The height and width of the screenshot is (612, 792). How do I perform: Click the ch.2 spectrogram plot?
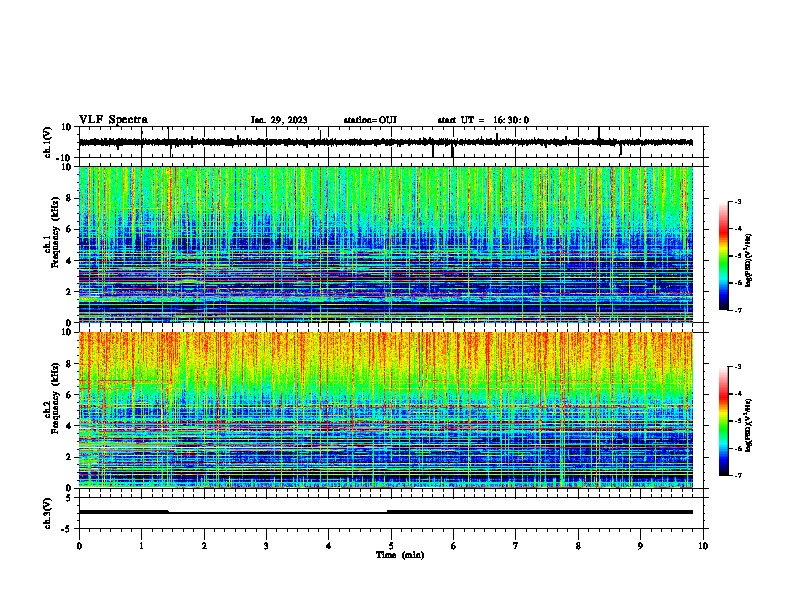pyautogui.click(x=386, y=410)
